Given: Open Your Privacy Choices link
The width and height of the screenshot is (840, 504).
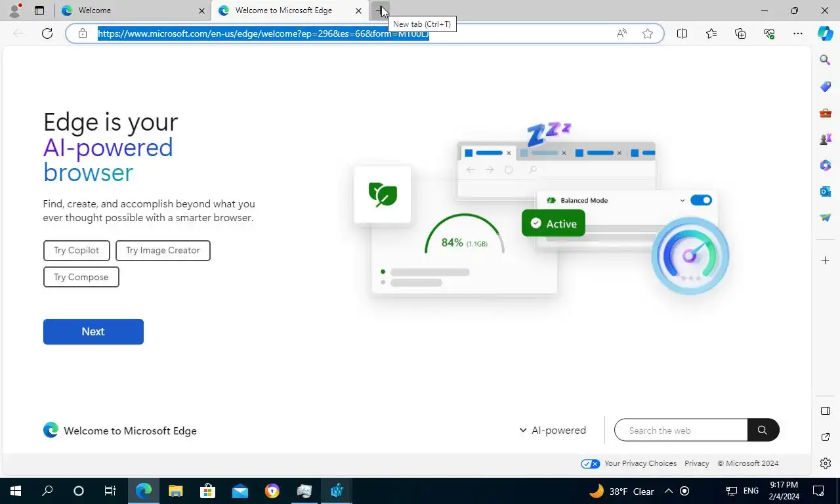Looking at the screenshot, I should tap(640, 463).
